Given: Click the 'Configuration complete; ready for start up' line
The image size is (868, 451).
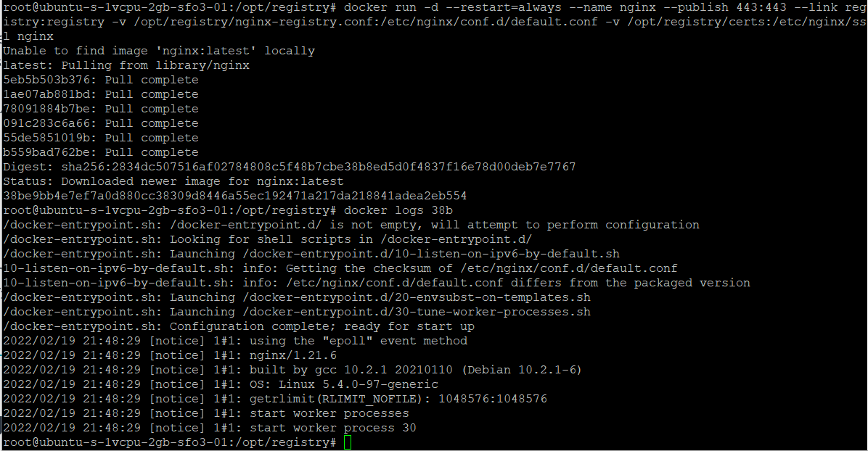Looking at the screenshot, I should (x=239, y=326).
